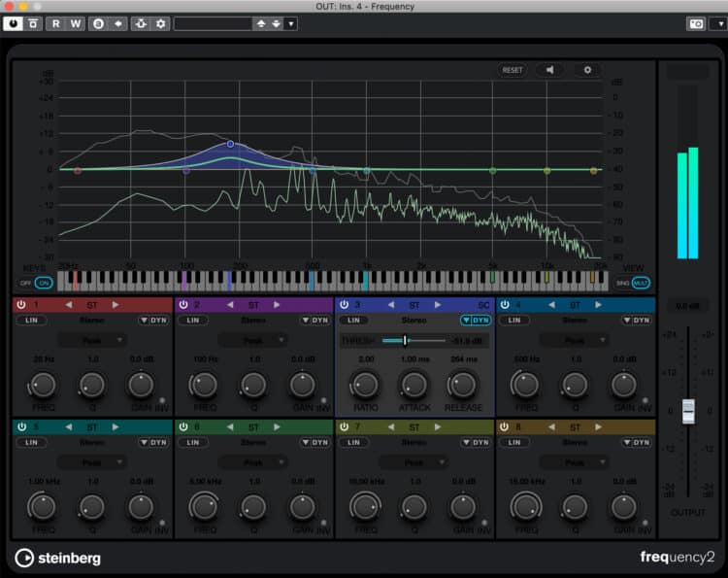Click band 3 right arrow
Screen dimensions: 728x578
438,305
